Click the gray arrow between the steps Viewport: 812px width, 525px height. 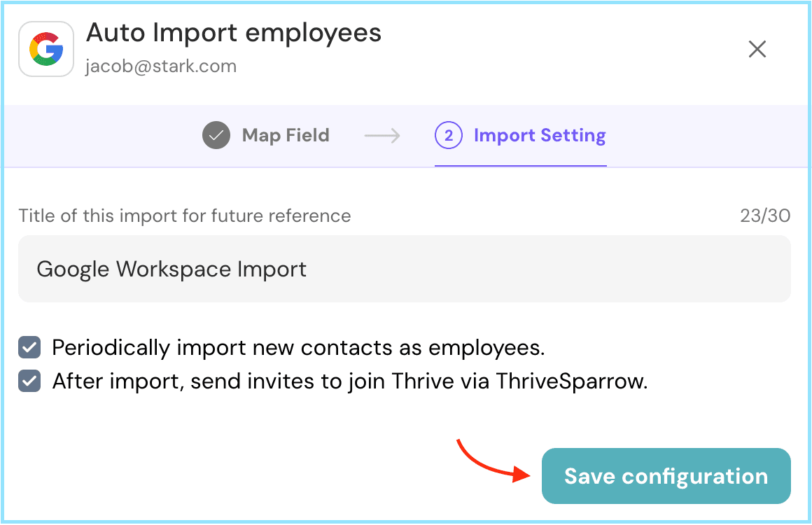click(382, 135)
